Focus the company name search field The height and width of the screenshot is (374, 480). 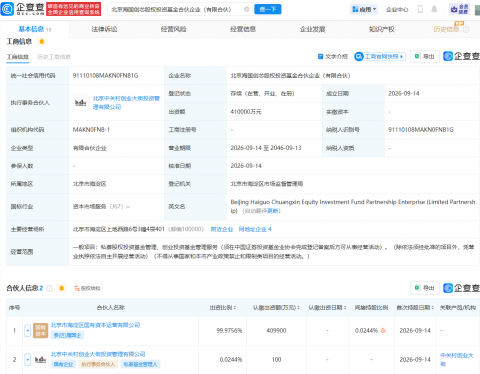(176, 9)
